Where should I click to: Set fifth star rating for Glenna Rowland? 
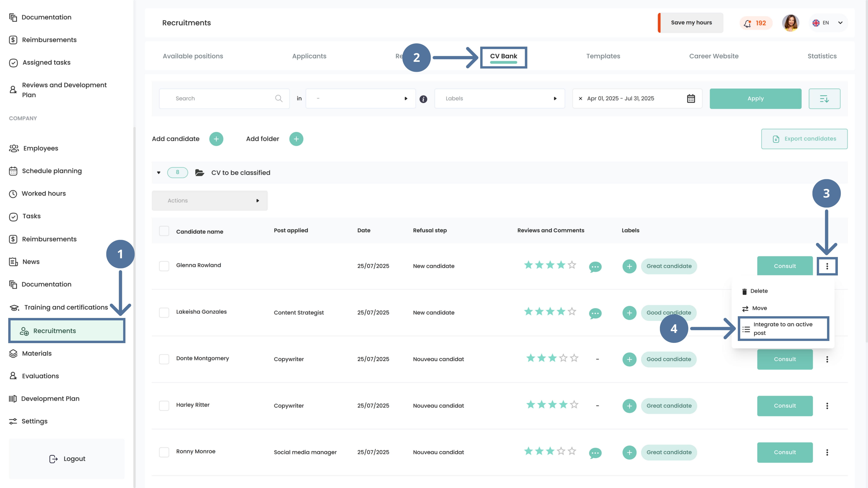[x=572, y=265]
